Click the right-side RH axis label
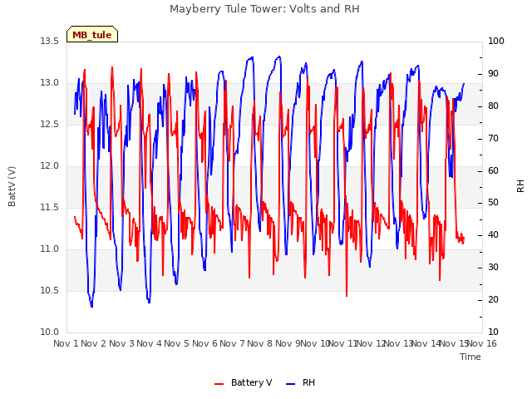This screenshot has width=532, height=399. click(x=520, y=186)
